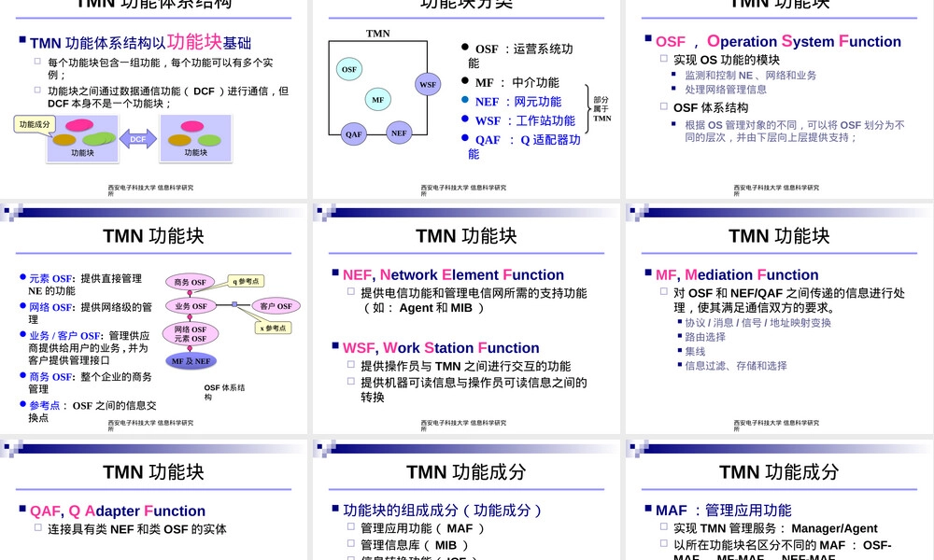Screen dimensions: 934x560
Task: Click the WSF circle on the TMN box edge
Action: 428,84
